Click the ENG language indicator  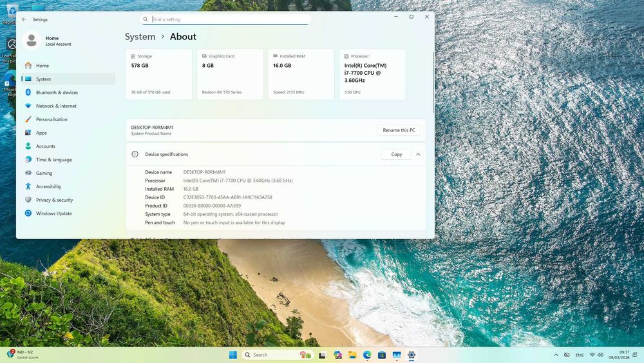580,355
